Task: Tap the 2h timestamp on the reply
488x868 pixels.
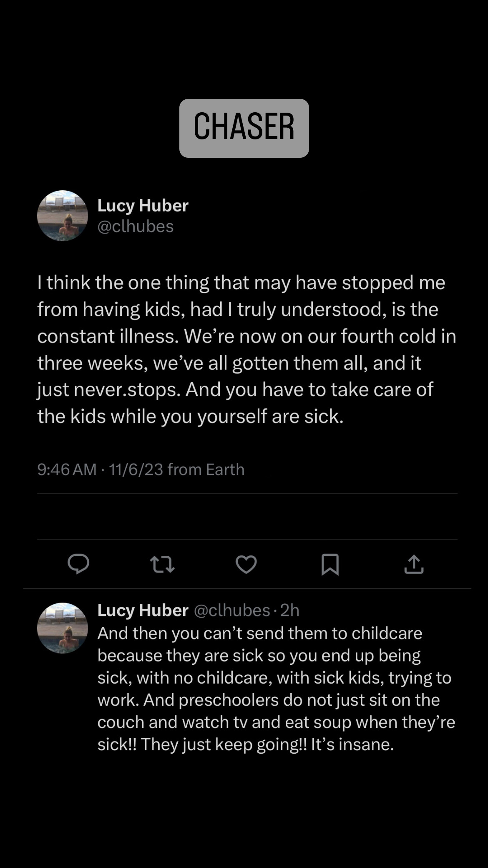Action: coord(290,610)
